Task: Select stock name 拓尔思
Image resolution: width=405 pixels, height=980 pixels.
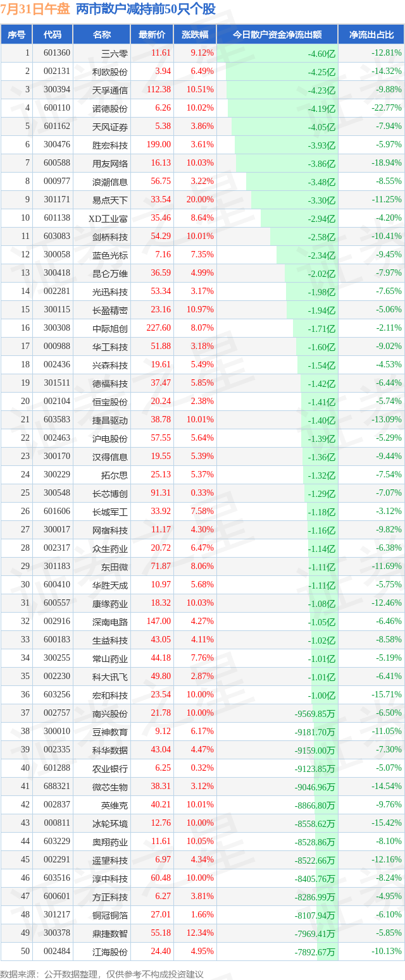Action: pos(115,475)
